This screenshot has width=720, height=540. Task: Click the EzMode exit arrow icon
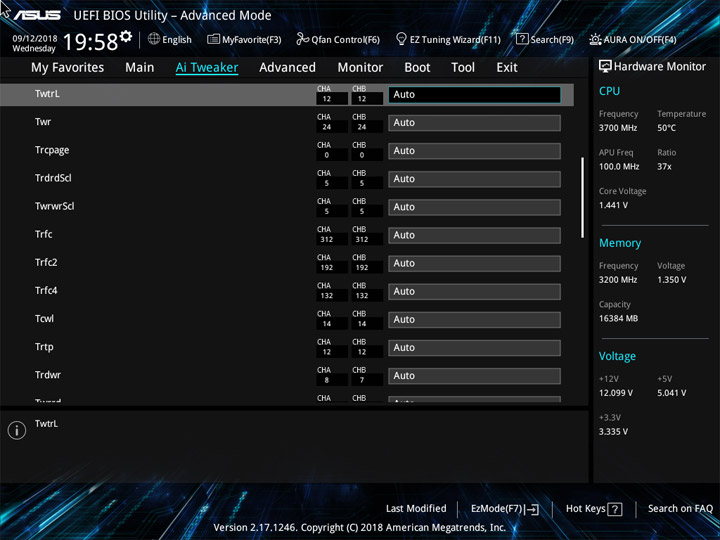pos(532,509)
